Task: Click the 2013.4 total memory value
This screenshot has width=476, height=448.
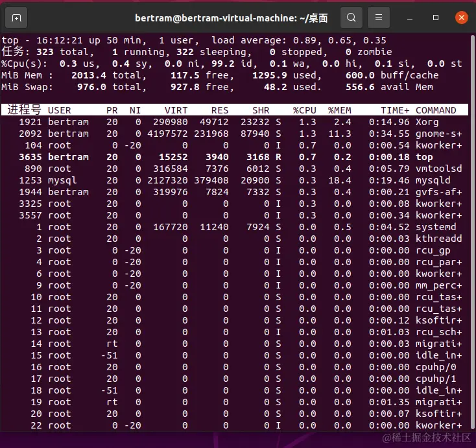Action: 89,75
